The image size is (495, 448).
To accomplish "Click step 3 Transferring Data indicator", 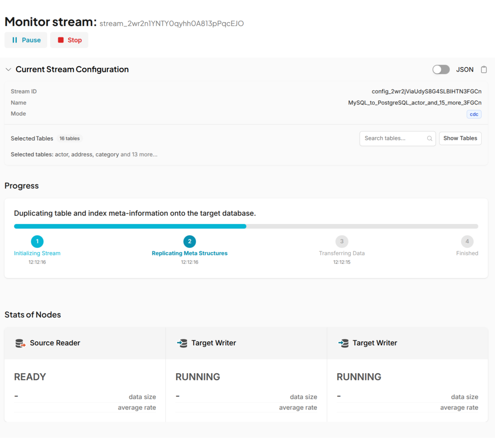I will (x=342, y=241).
